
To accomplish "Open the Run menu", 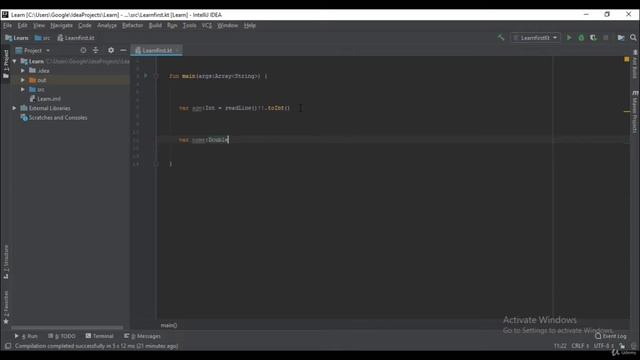I will (172, 25).
